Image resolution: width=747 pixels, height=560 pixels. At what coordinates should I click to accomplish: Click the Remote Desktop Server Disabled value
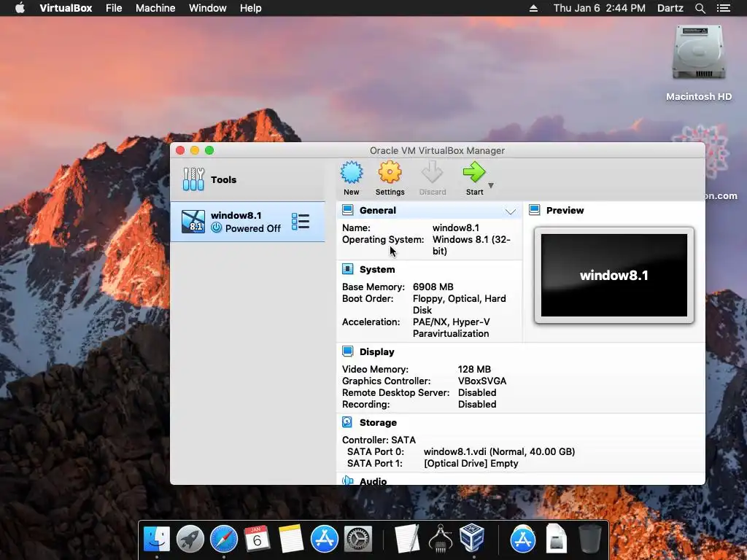point(477,392)
